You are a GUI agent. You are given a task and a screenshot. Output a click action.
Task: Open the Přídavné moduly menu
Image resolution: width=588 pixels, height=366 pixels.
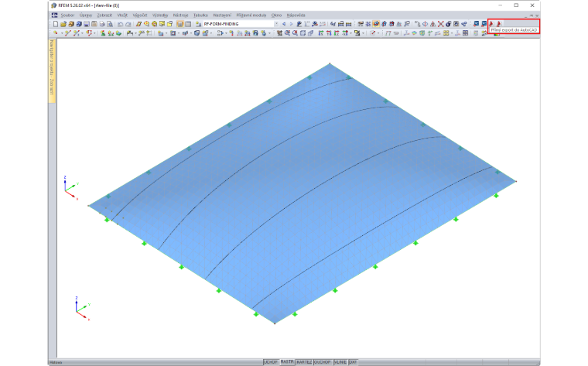(251, 15)
